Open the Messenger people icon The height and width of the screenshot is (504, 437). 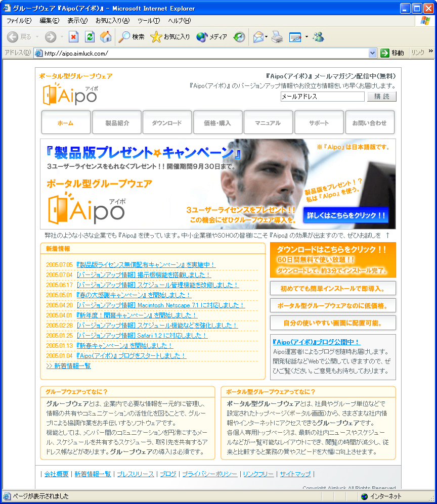318,37
